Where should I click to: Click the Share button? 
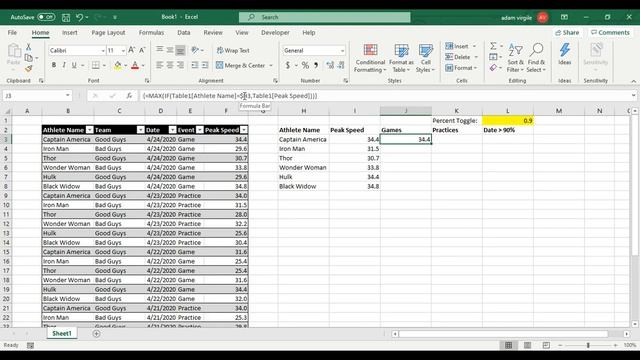[567, 33]
